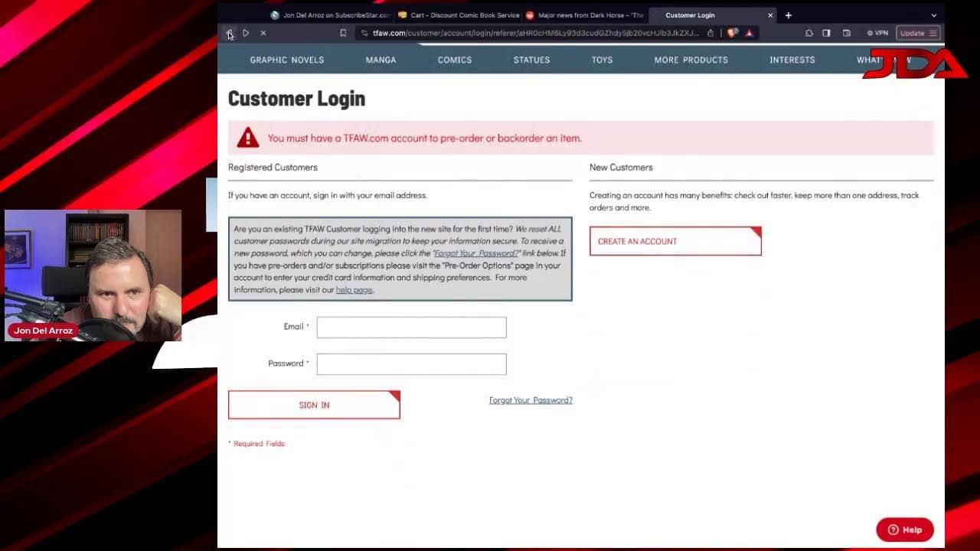Image resolution: width=980 pixels, height=551 pixels.
Task: Click the browser forward arrow
Action: pyautogui.click(x=246, y=33)
